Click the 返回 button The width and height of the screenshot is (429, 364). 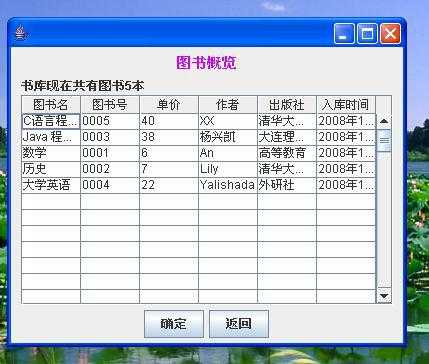coord(238,324)
